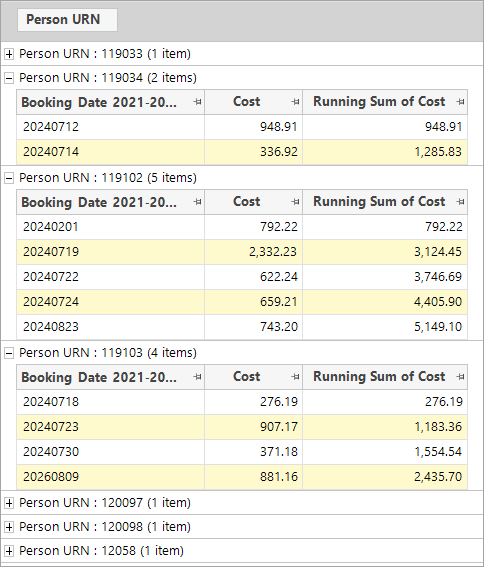Collapse Person URN 119103 group
The height and width of the screenshot is (567, 484).
9,353
